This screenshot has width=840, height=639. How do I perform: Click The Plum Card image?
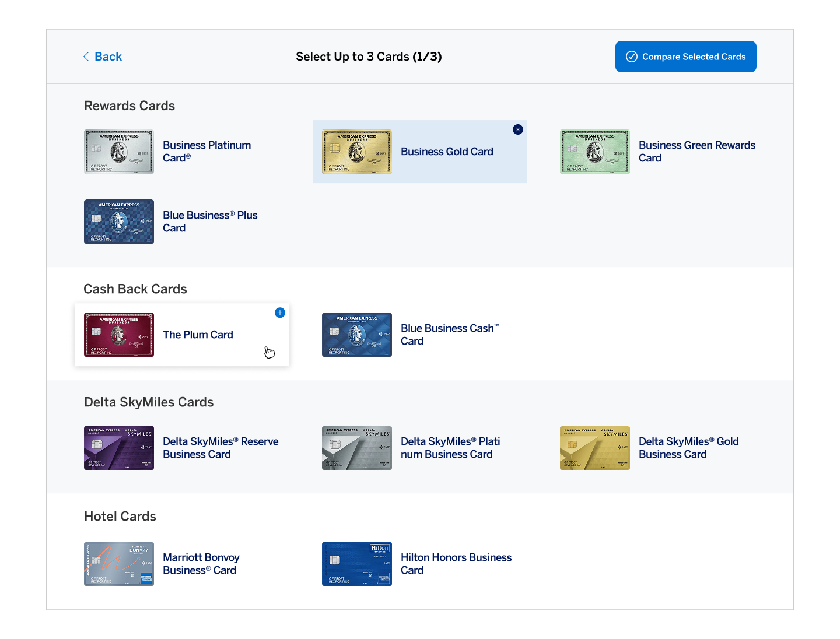pyautogui.click(x=119, y=335)
